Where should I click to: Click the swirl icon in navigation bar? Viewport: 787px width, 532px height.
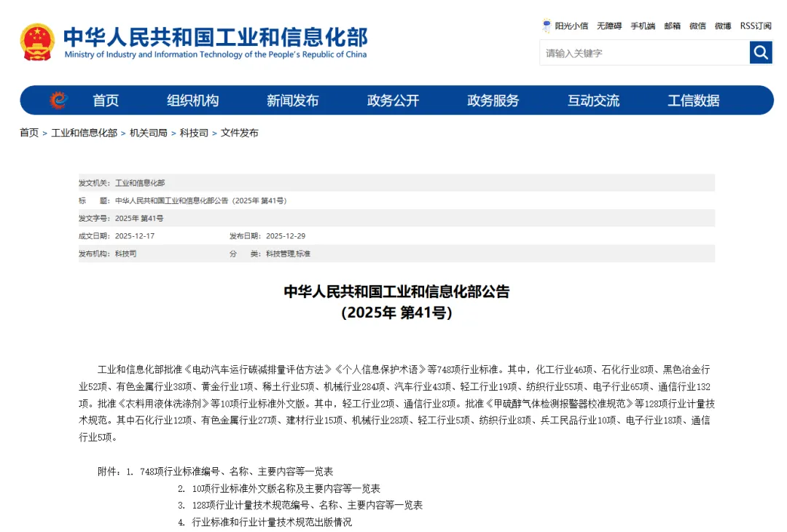click(59, 101)
